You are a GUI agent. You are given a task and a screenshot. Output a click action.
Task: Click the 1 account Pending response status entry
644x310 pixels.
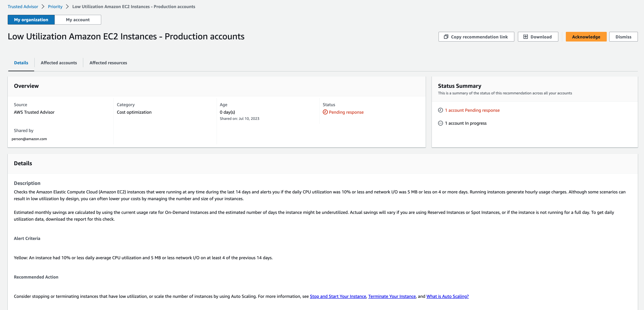472,110
